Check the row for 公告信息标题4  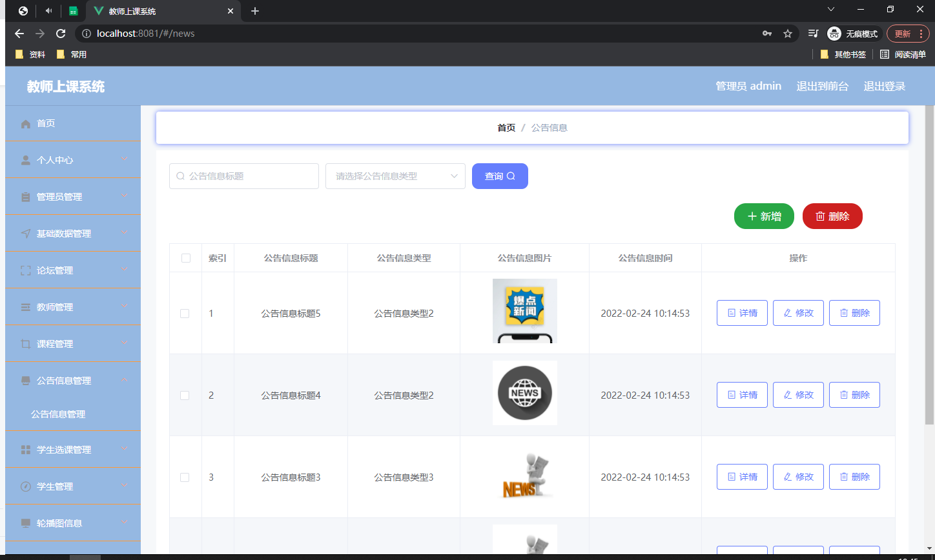tap(185, 395)
